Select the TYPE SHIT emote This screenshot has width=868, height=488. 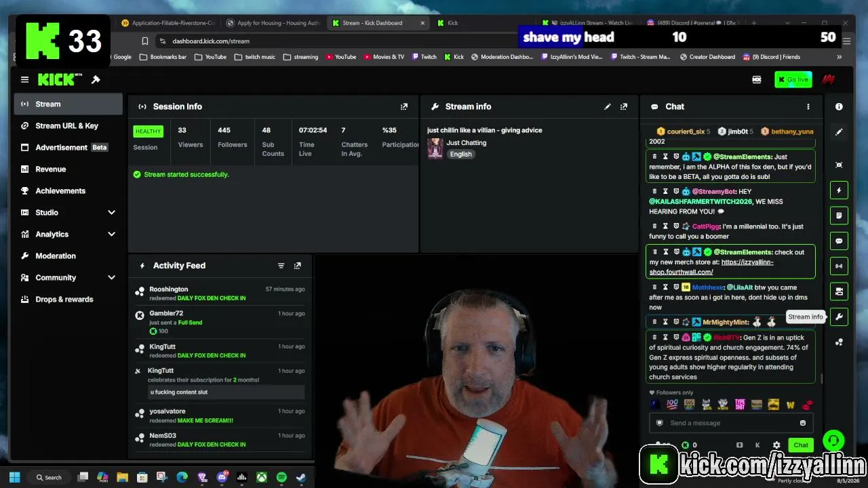tap(740, 405)
